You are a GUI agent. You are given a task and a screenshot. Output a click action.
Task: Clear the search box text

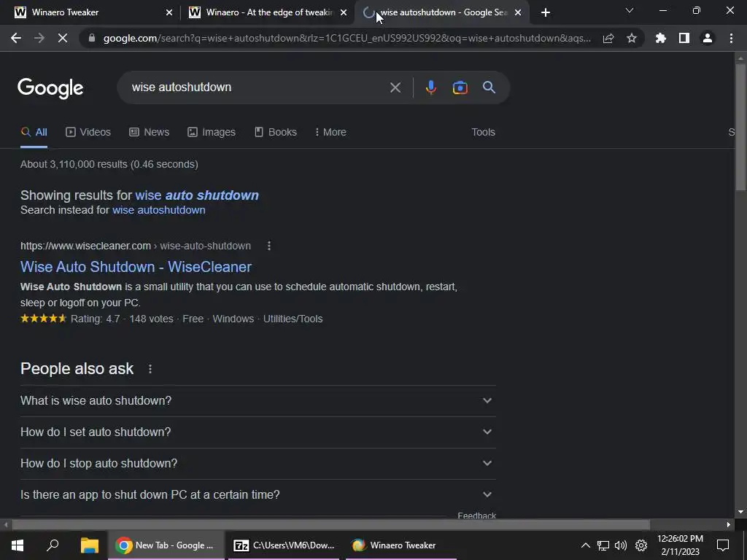point(395,87)
